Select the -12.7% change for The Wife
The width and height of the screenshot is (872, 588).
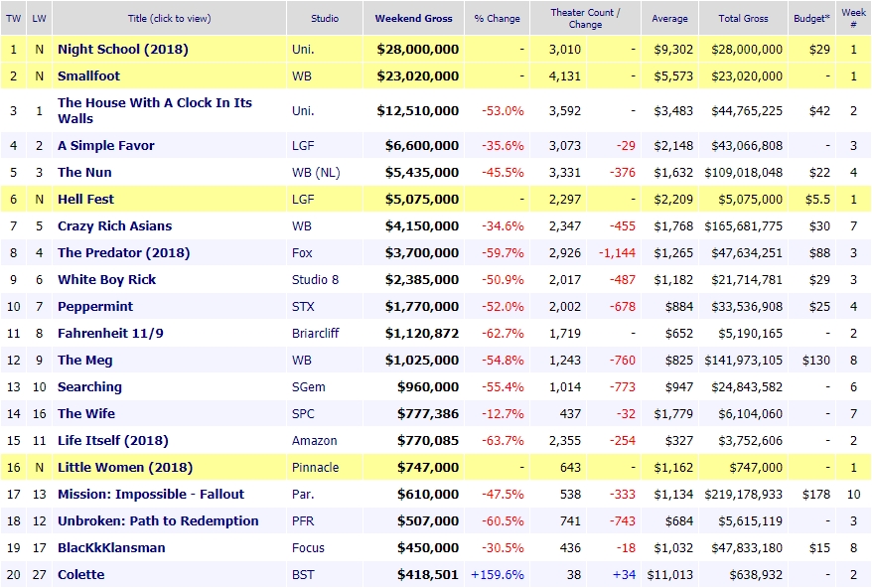(503, 413)
